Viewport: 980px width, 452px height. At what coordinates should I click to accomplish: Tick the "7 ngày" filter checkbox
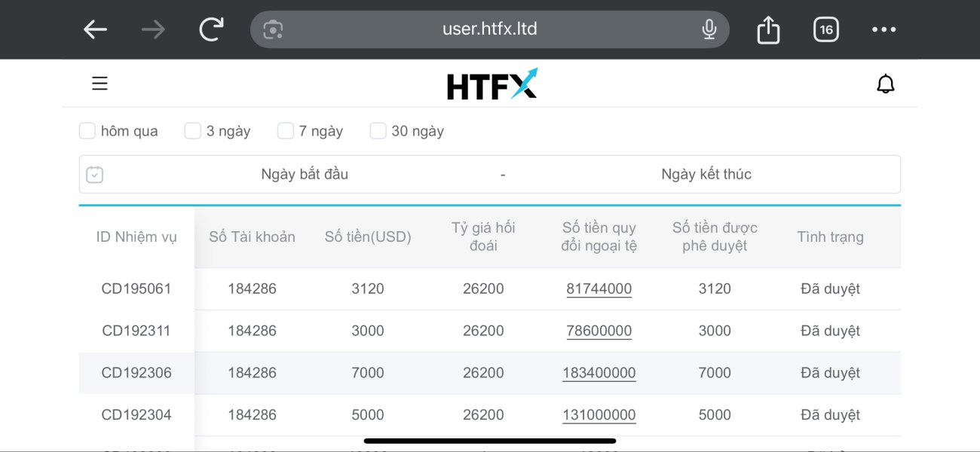286,131
